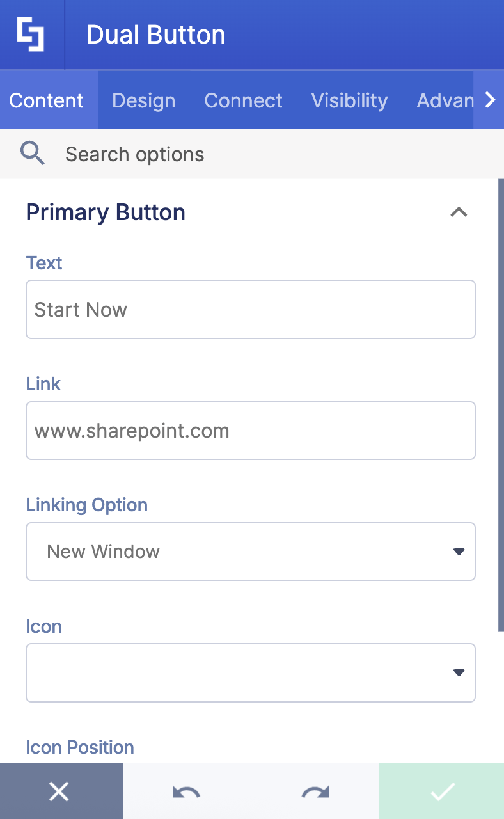The height and width of the screenshot is (819, 504).
Task: Open the Connect tab
Action: (x=243, y=100)
